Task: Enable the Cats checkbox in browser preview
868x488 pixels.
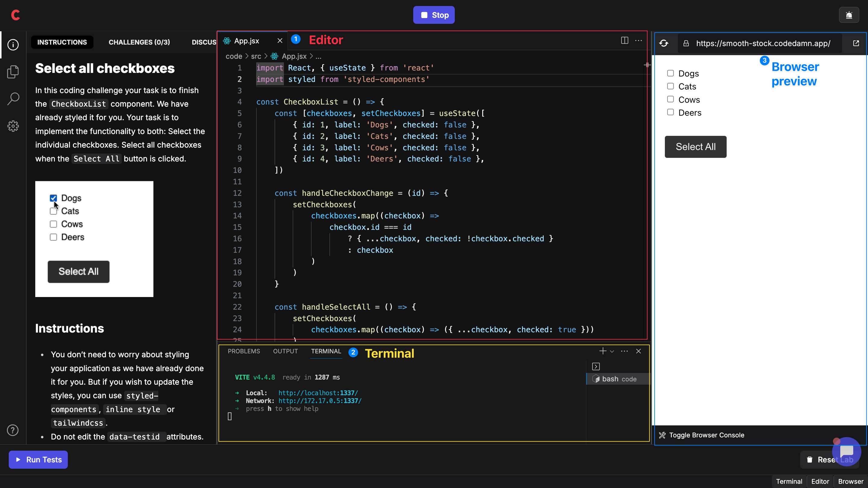Action: 671,86
